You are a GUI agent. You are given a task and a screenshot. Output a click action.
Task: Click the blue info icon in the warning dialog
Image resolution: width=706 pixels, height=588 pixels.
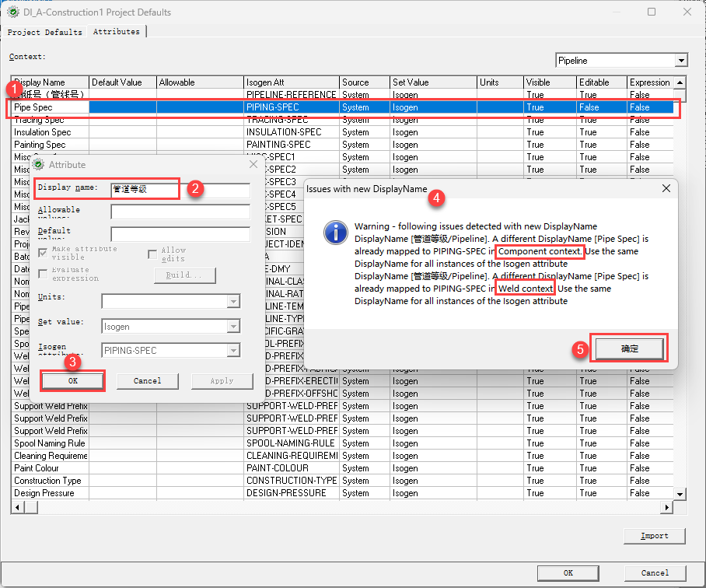(x=335, y=232)
